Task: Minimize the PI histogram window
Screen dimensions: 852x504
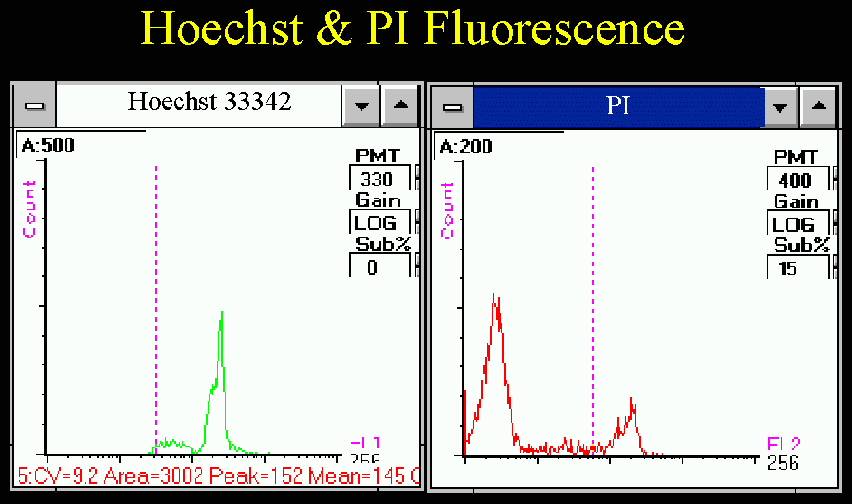Action: click(781, 106)
